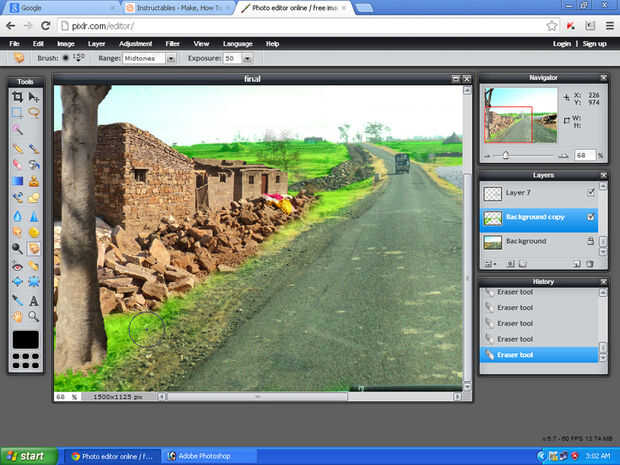Screen dimensions: 620x465
Task: Click New Layer icon in Layers panel
Action: [x=577, y=264]
